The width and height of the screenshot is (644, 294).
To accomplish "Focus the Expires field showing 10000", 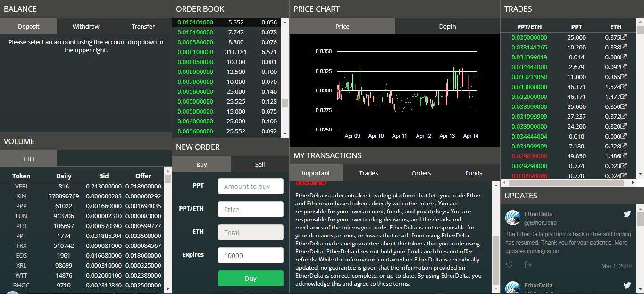I will coord(251,255).
